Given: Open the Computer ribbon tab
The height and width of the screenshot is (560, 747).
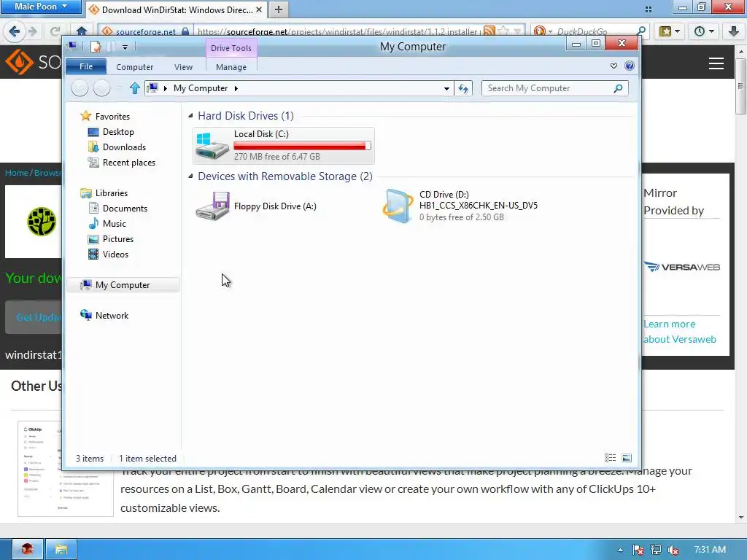Looking at the screenshot, I should [x=134, y=67].
